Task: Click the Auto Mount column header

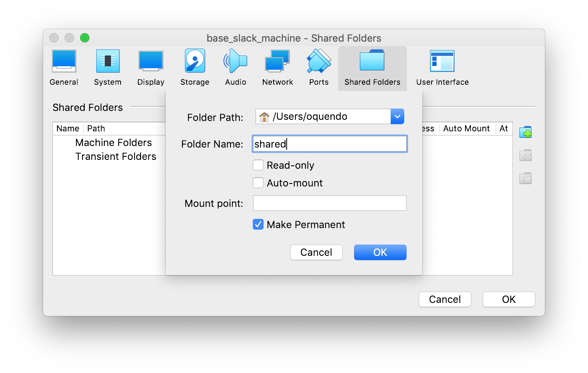Action: (x=467, y=128)
